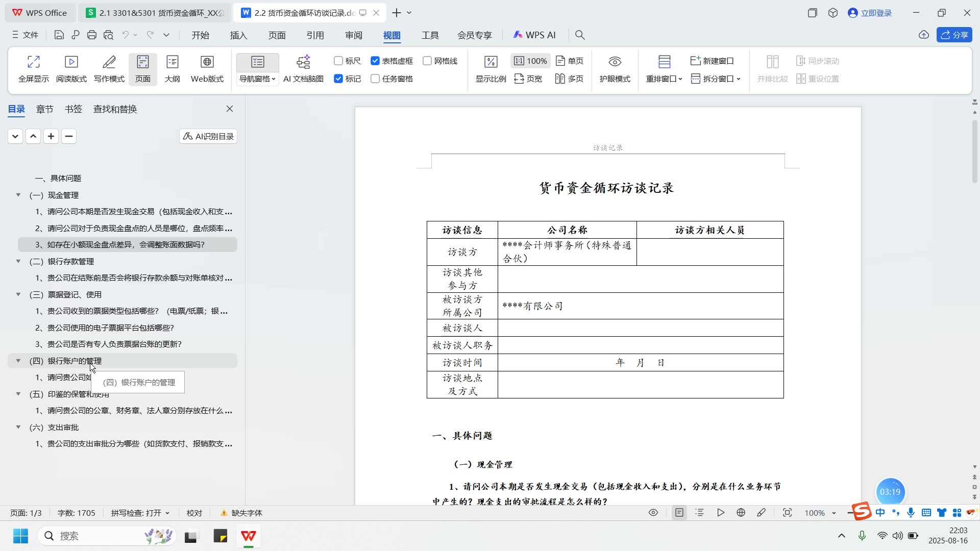Click the vertical scrollbar thumb
980x551 pixels.
click(974, 151)
